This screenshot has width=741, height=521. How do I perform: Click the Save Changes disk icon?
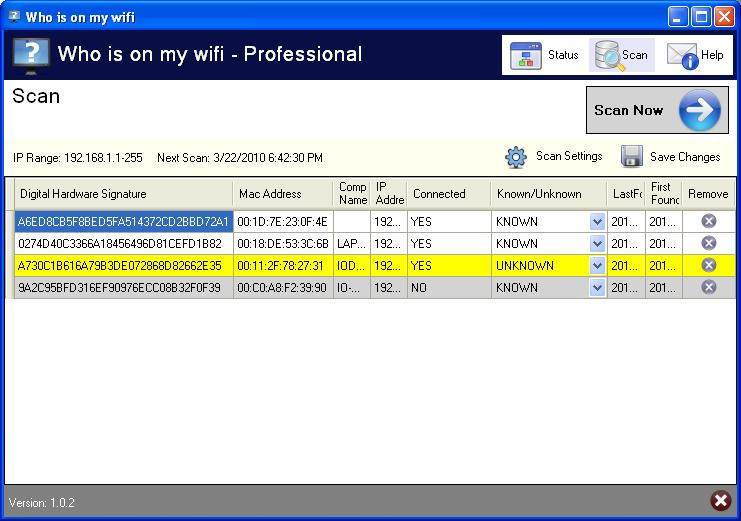[631, 157]
